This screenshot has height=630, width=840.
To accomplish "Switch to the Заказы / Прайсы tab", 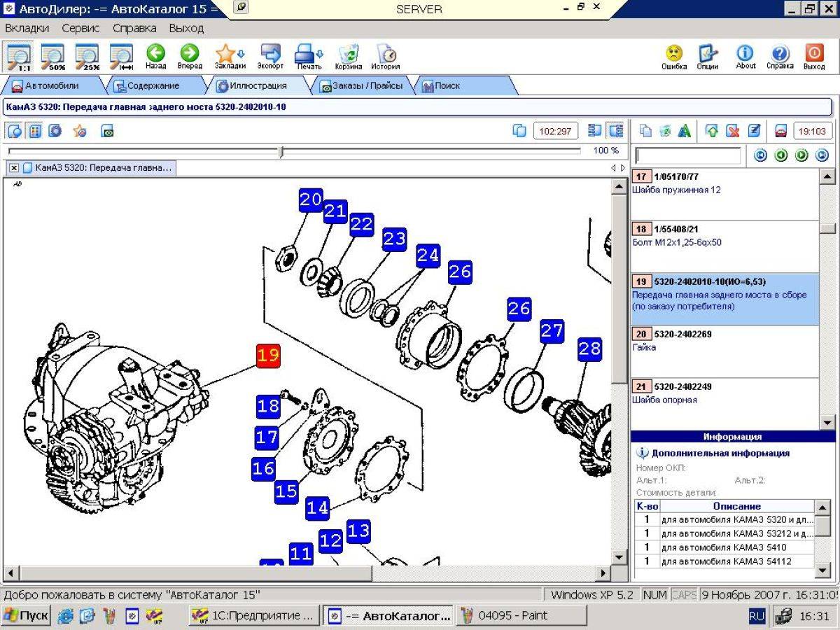I will point(361,85).
